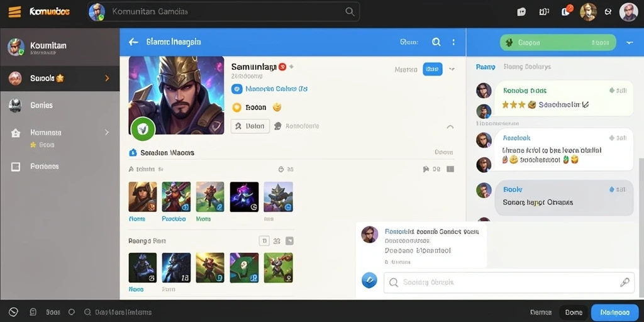Open the dark purple glowing hero thumbnail
The image size is (644, 322).
[x=244, y=197]
